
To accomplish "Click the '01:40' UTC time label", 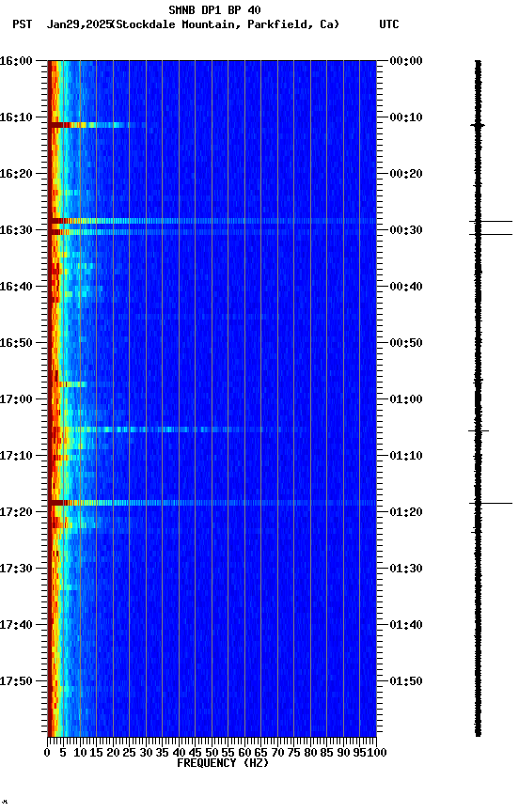I will [406, 625].
